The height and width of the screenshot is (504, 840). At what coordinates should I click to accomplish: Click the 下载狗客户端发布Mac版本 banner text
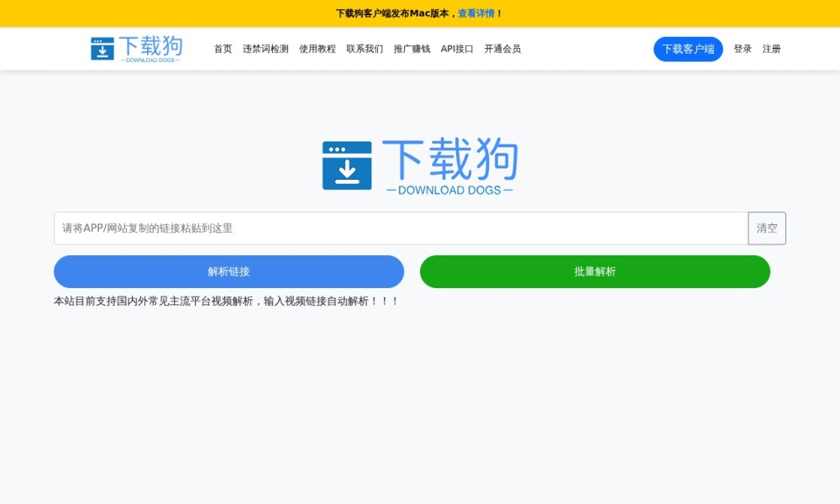(392, 13)
